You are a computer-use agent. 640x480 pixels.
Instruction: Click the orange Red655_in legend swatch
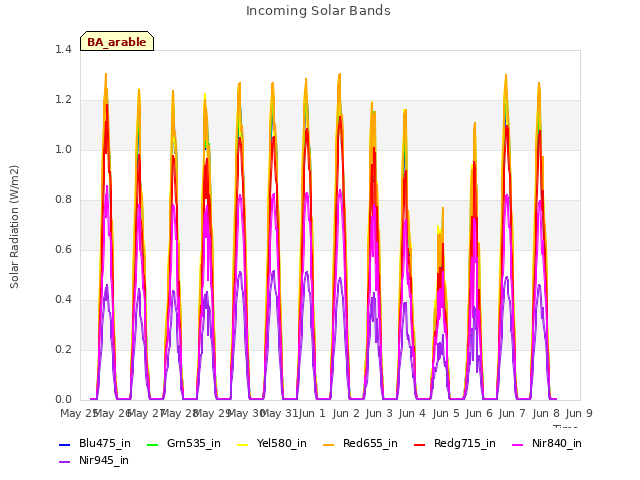pos(329,444)
